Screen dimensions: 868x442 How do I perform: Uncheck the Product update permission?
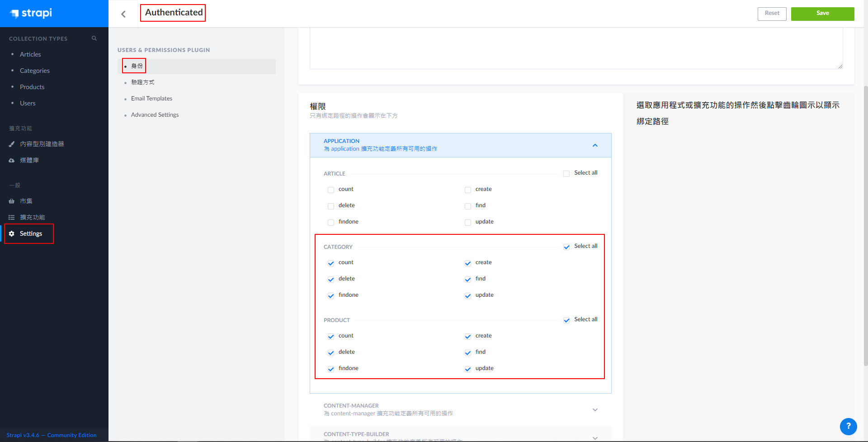pyautogui.click(x=468, y=369)
